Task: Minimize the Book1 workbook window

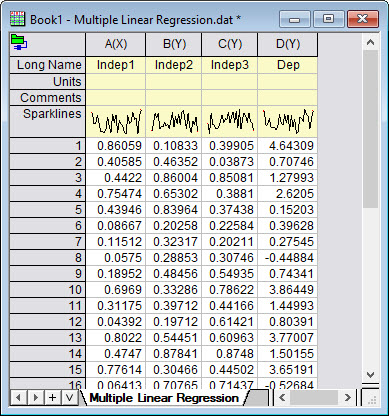Action: [295, 19]
